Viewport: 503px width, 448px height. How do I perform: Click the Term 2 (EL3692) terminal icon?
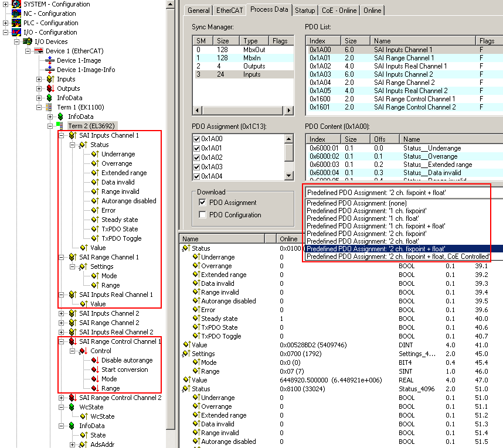[61, 126]
